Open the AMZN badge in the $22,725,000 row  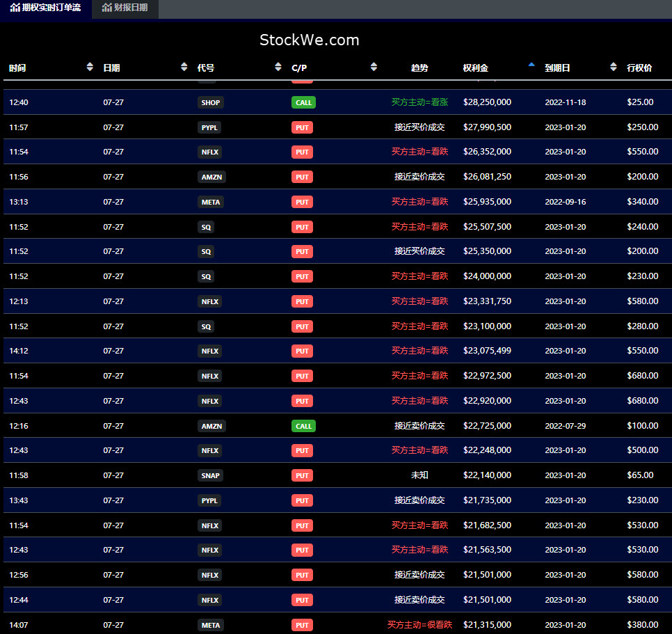211,426
